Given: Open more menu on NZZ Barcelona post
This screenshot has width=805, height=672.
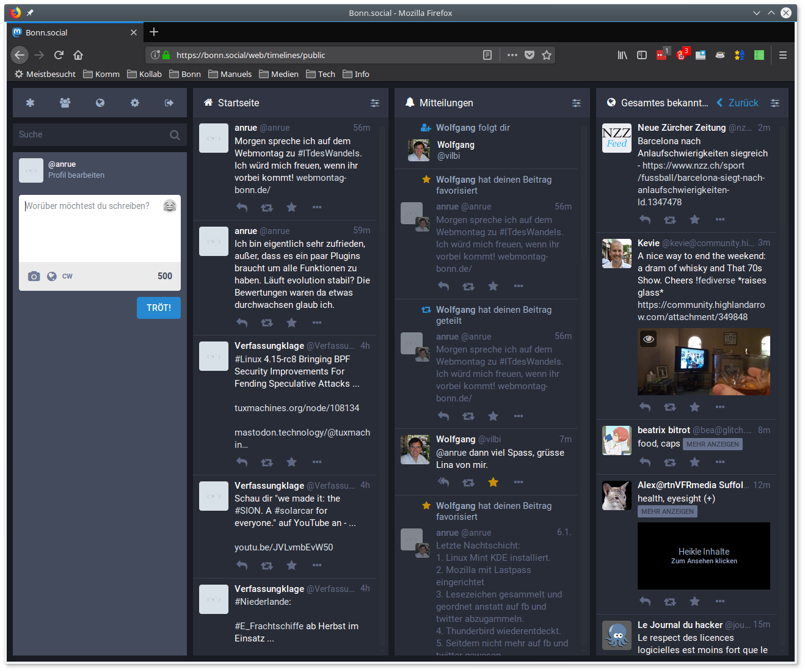Looking at the screenshot, I should point(720,219).
